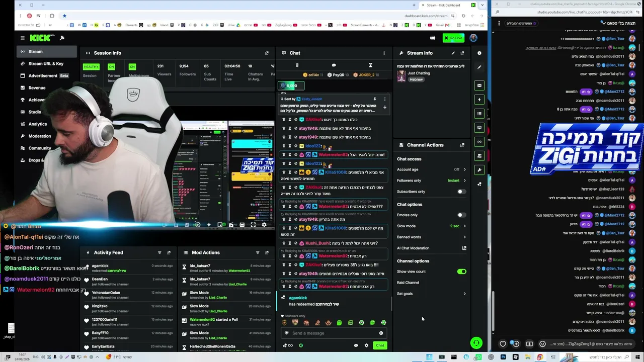Click the pencil icon in right toolbar
644x362 pixels.
tap(479, 67)
